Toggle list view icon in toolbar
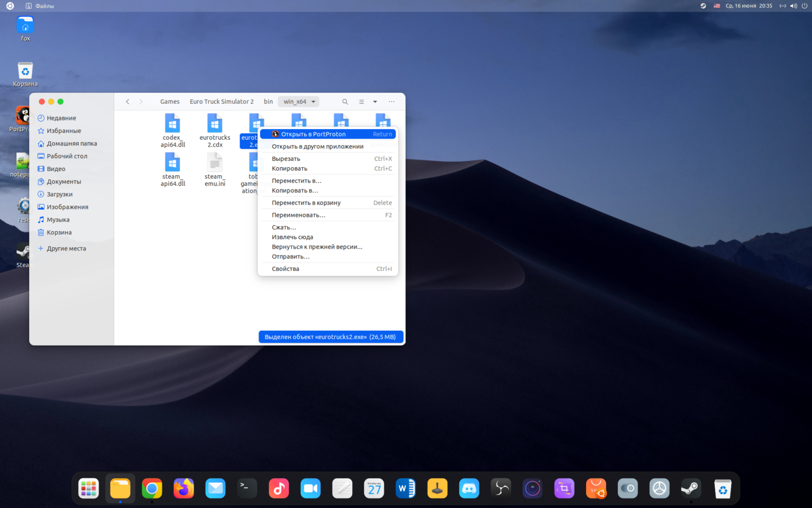812x508 pixels. pos(361,102)
